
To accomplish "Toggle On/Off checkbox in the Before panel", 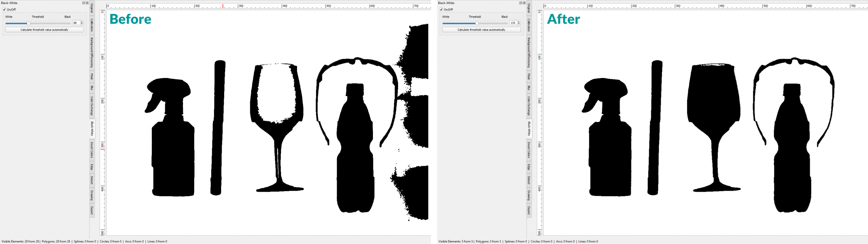I will click(4, 10).
